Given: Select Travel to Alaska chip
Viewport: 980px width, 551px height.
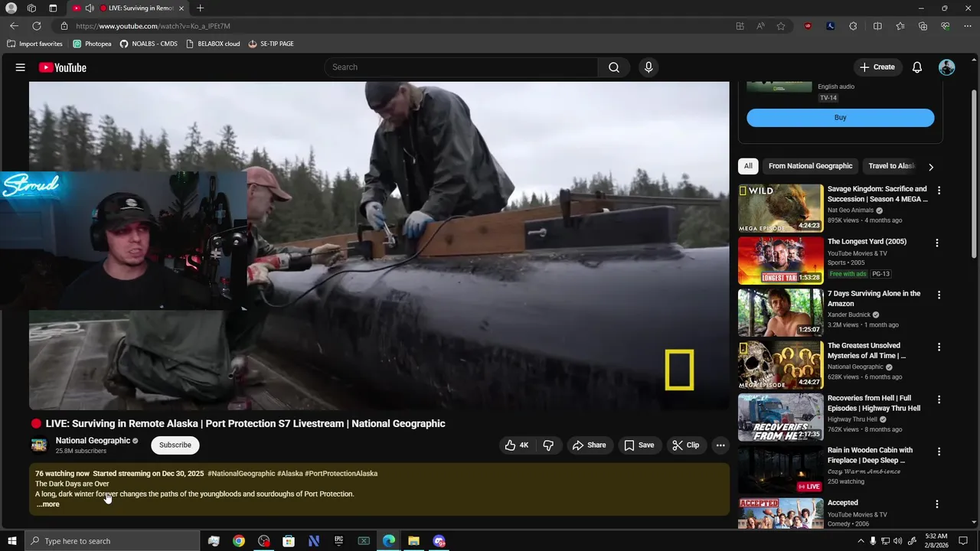Looking at the screenshot, I should coord(891,166).
